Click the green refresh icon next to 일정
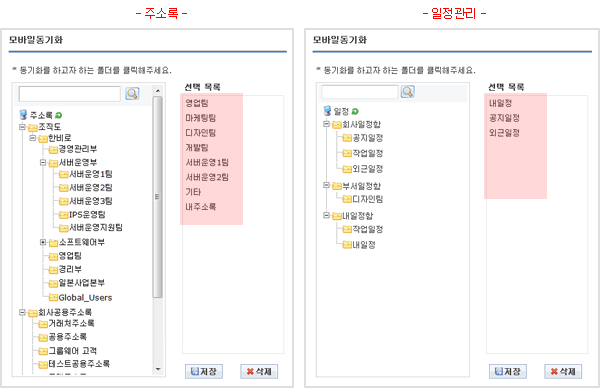Screen dimensions: 600x388 (355, 111)
